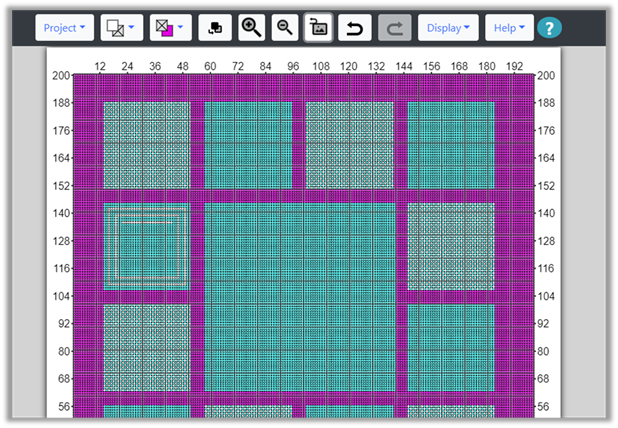
Task: Click the overlapping squares stamp icon
Action: (x=215, y=28)
